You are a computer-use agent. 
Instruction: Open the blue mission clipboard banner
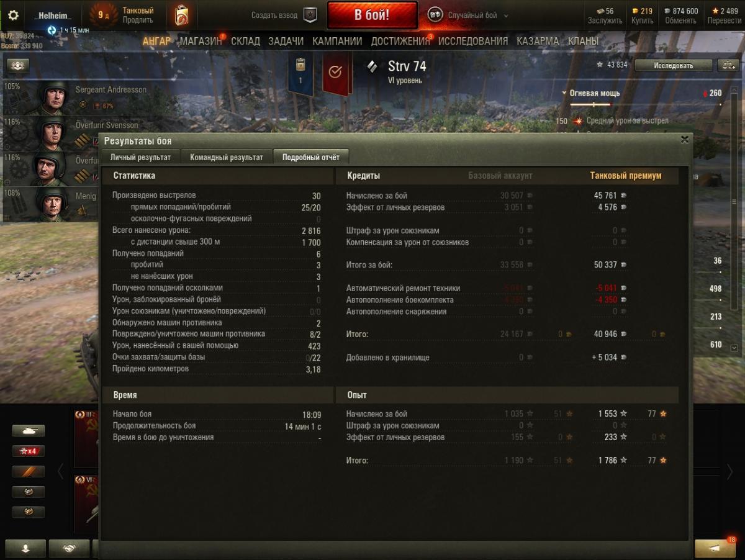point(300,72)
